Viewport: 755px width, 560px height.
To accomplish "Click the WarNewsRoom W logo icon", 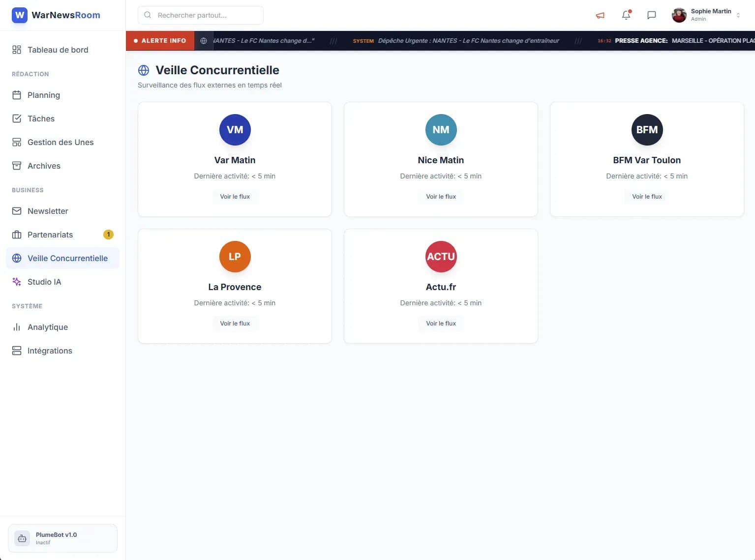I will click(x=20, y=15).
